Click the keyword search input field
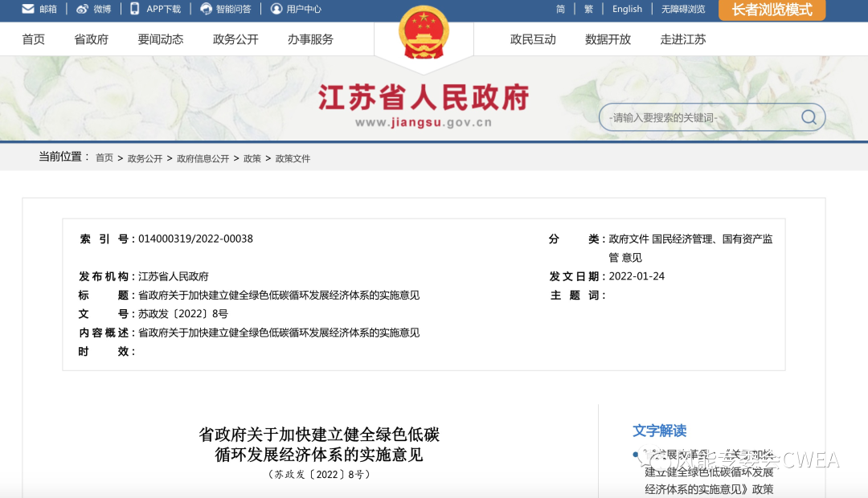868x498 pixels. [699, 118]
